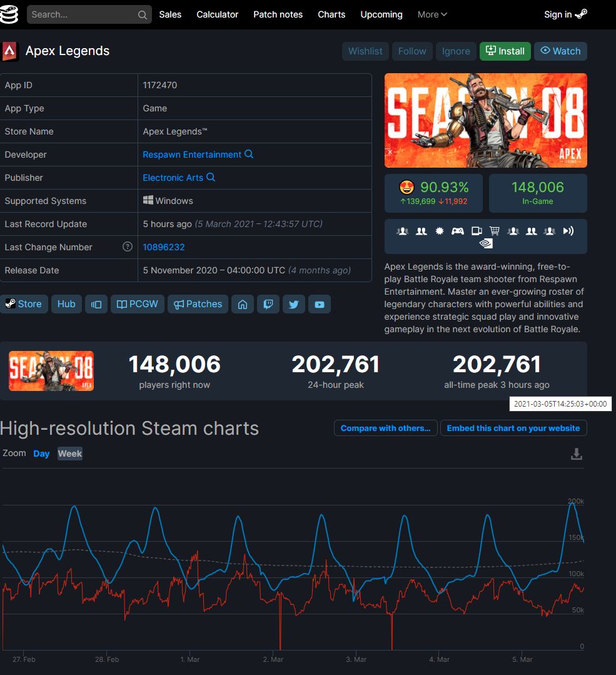616x675 pixels.
Task: Click the in-app purchases cart icon
Action: pos(494,231)
